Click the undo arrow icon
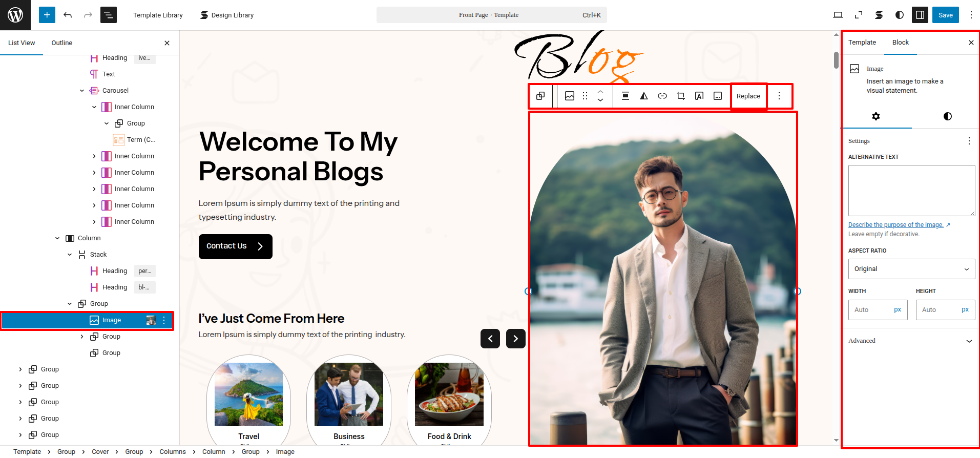 [68, 15]
